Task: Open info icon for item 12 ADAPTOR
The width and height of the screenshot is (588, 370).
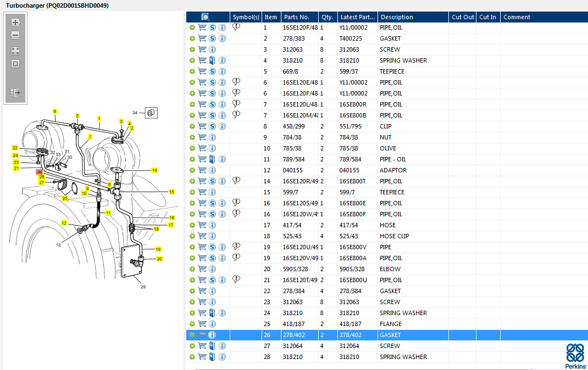Action: [212, 170]
